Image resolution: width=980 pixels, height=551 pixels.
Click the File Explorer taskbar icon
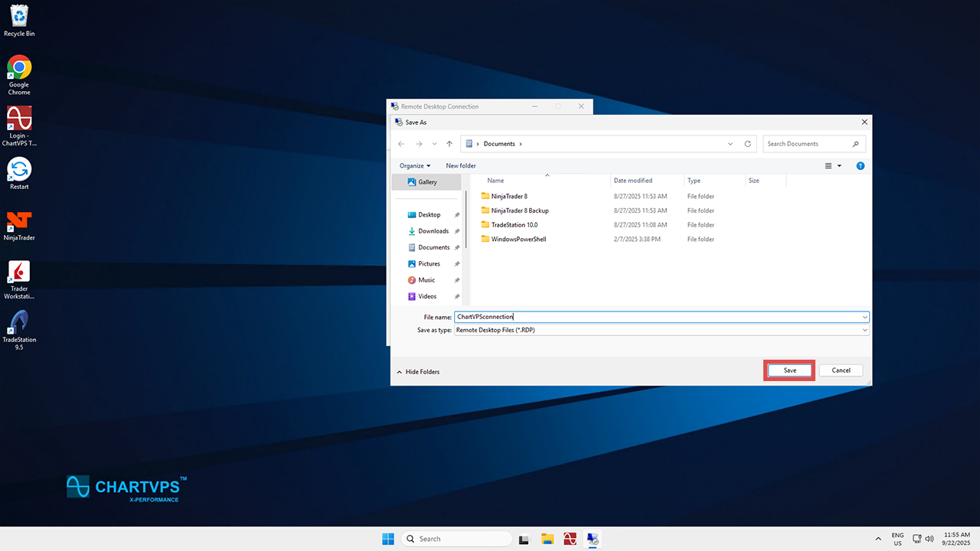point(547,539)
